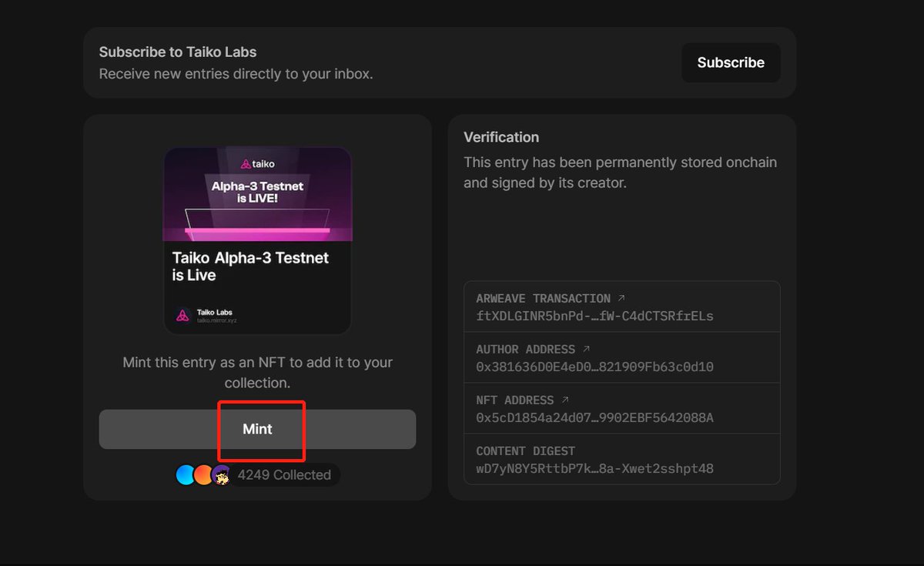
Task: Select the cartoon character collector avatar
Action: (x=222, y=476)
